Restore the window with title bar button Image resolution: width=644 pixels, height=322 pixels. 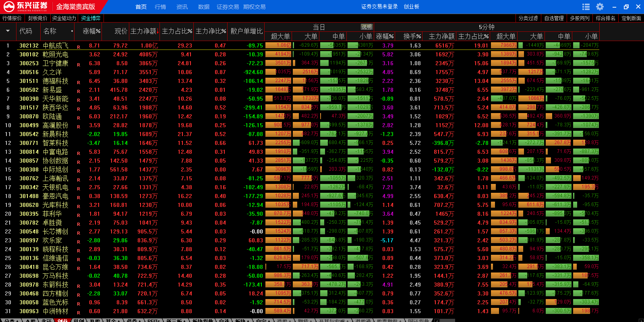coord(626,7)
